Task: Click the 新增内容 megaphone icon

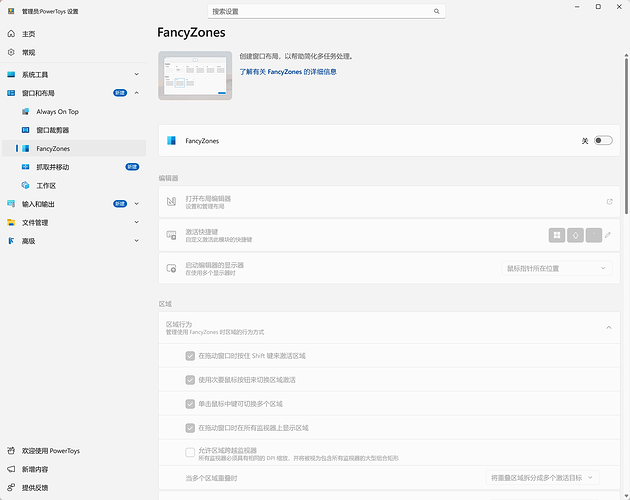Action: (x=11, y=469)
